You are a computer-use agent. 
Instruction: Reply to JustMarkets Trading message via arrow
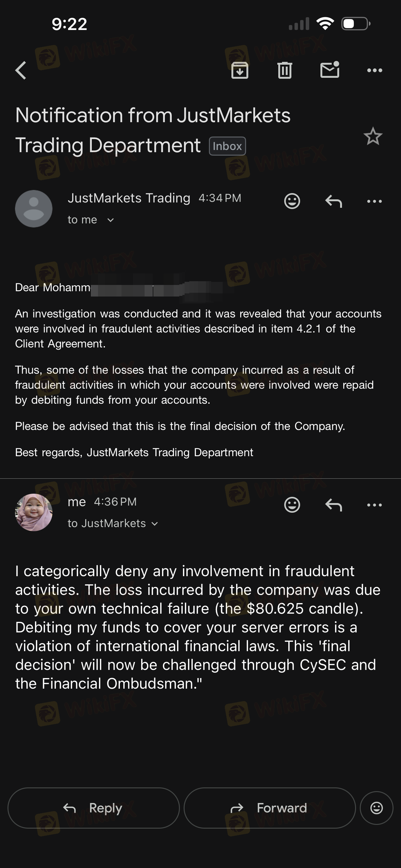pos(333,201)
